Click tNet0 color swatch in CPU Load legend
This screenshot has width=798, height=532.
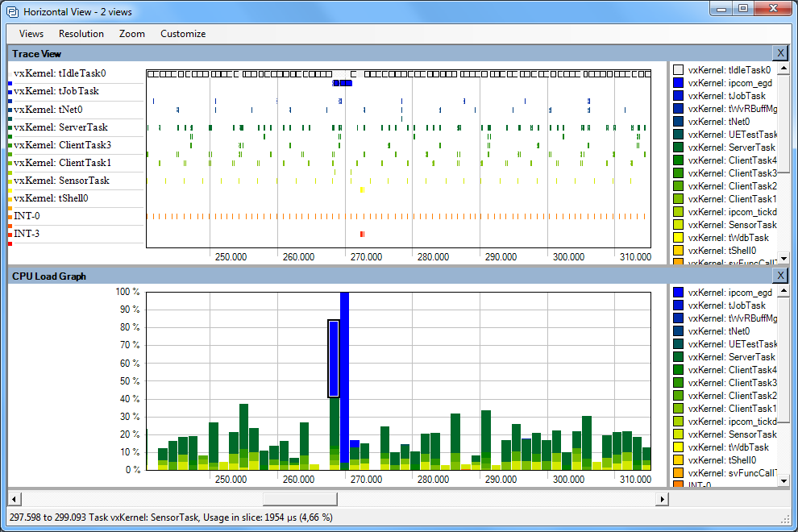pos(678,331)
